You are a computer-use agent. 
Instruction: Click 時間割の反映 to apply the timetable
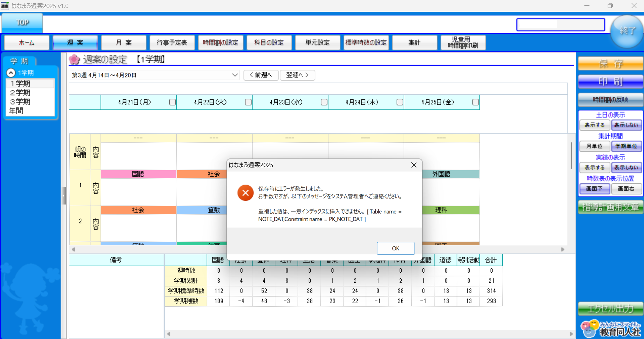[610, 99]
